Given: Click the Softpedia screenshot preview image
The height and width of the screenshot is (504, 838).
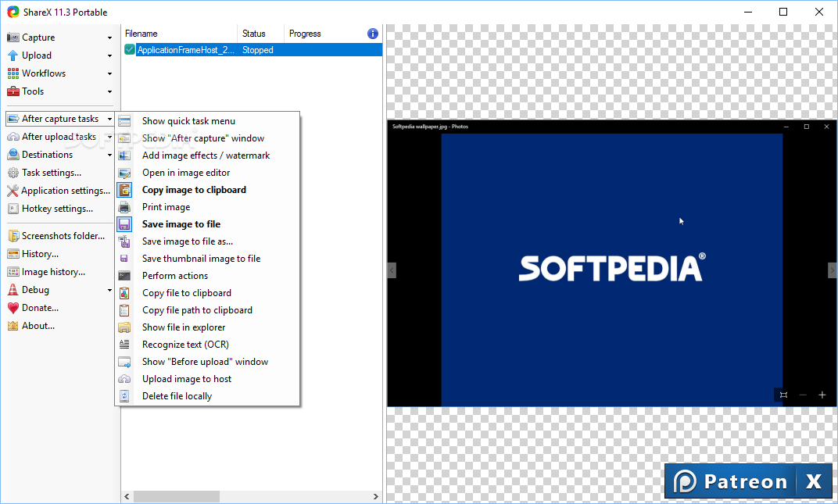Looking at the screenshot, I should 612,263.
